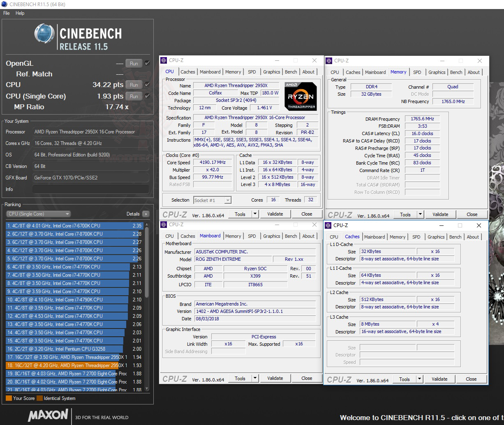Click the DRAM Frequency value 1765.6 MHz

click(x=422, y=119)
